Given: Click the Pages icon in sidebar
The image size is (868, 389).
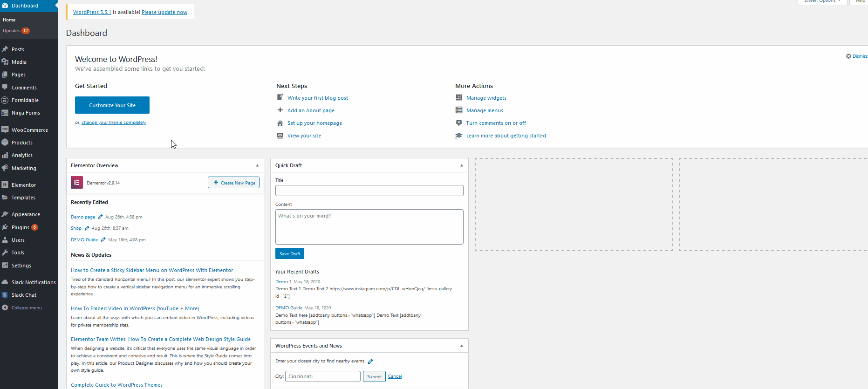Looking at the screenshot, I should pyautogui.click(x=5, y=75).
